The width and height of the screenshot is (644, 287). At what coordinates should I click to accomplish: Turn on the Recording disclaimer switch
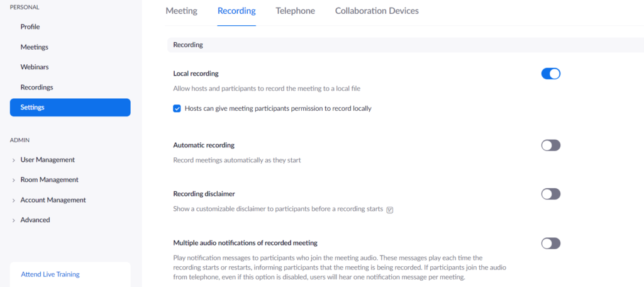pyautogui.click(x=551, y=194)
